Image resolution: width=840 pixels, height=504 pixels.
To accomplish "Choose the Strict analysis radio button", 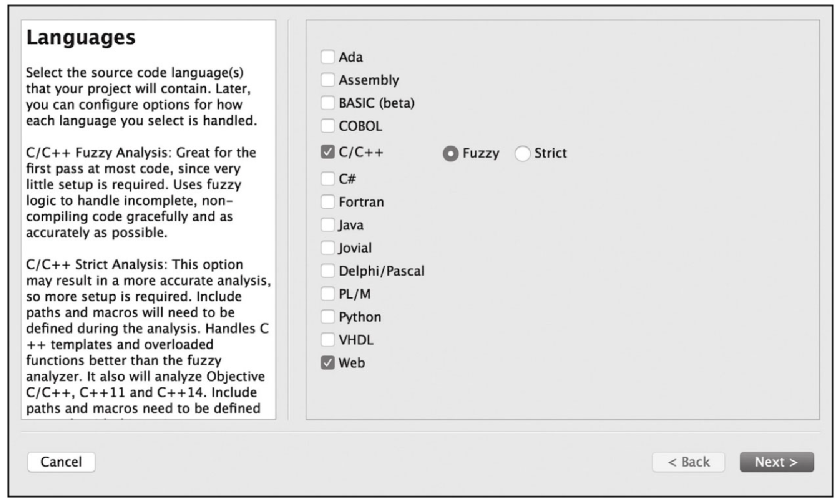I will coord(523,153).
